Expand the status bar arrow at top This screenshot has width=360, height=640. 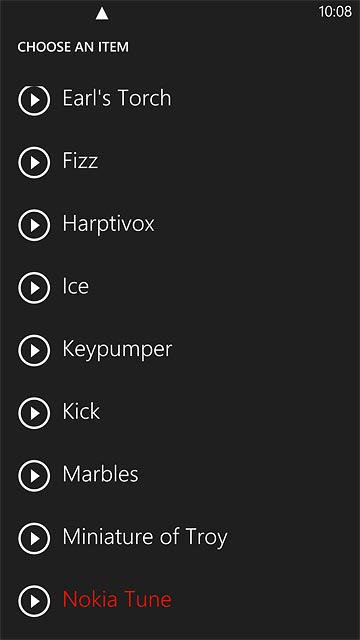(102, 14)
